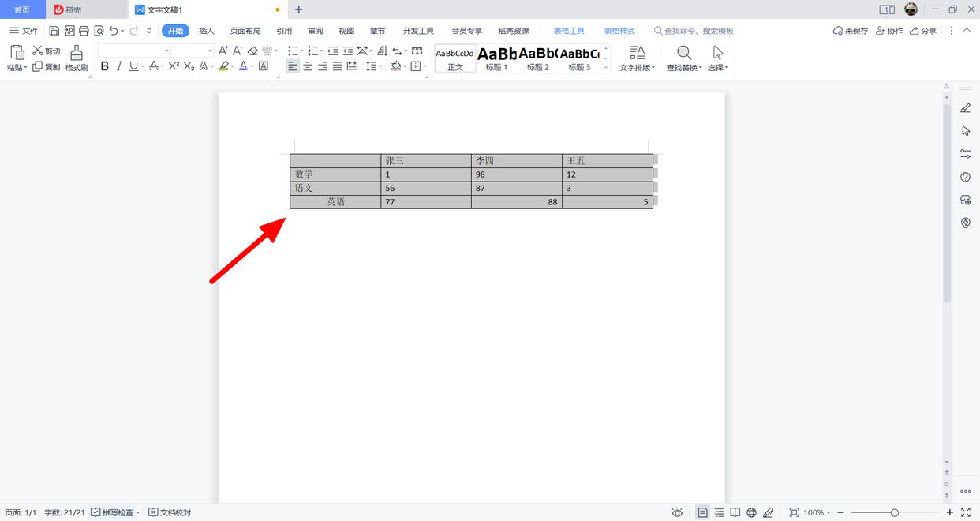Align text right

tap(323, 66)
